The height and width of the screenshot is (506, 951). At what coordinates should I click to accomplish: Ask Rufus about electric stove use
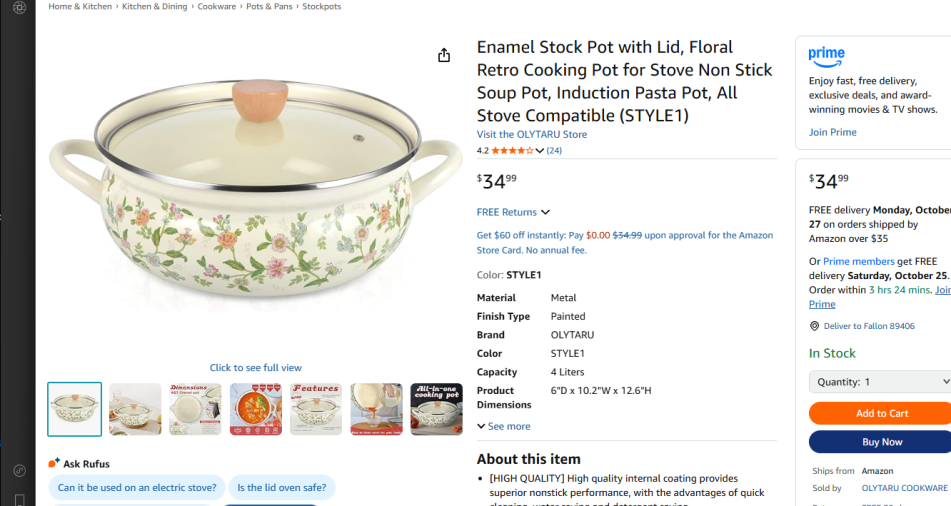(137, 488)
